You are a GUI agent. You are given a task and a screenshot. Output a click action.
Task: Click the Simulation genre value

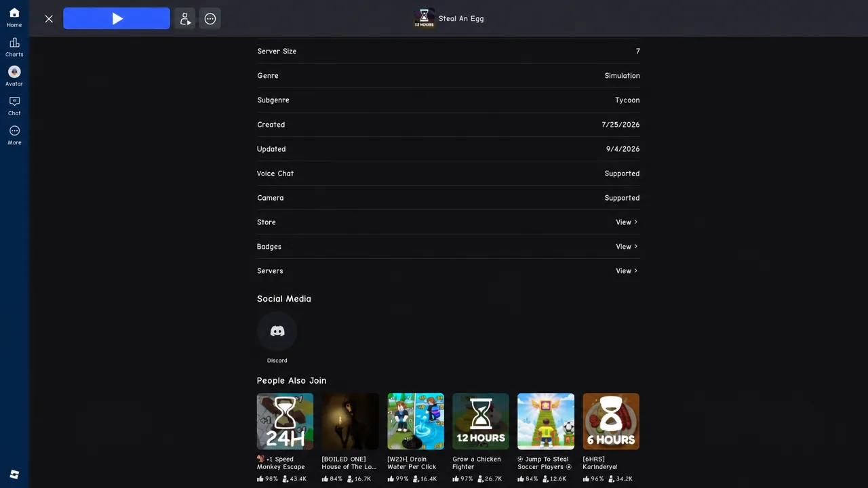[622, 76]
